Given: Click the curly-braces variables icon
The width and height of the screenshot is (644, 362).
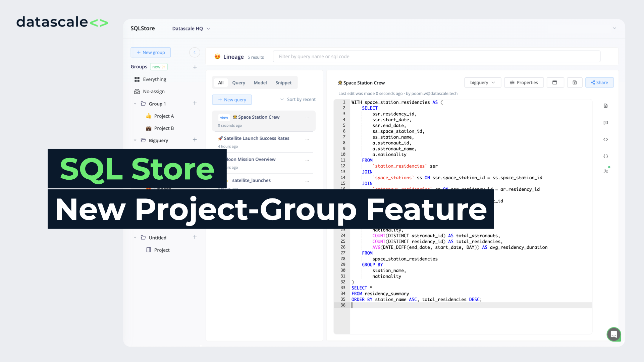Looking at the screenshot, I should click(x=606, y=156).
